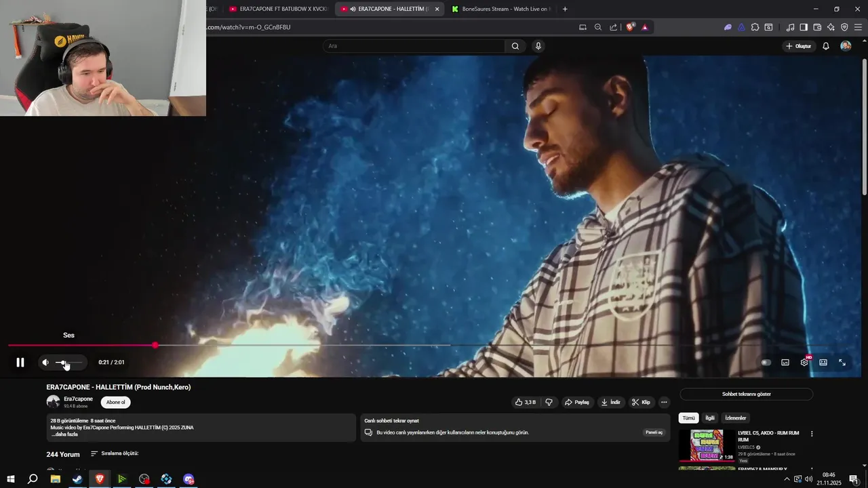Open the YouTube account avatar menu
Image resolution: width=868 pixels, height=488 pixels.
click(x=846, y=46)
